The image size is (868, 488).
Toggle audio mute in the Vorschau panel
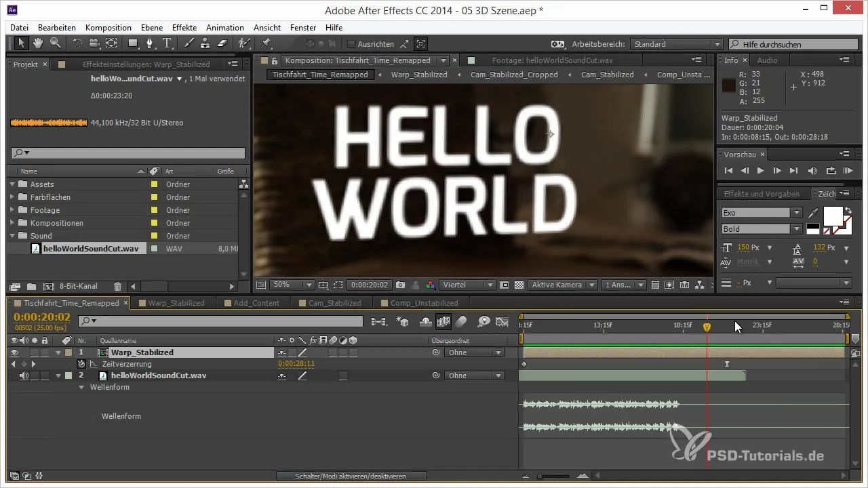pyautogui.click(x=814, y=171)
